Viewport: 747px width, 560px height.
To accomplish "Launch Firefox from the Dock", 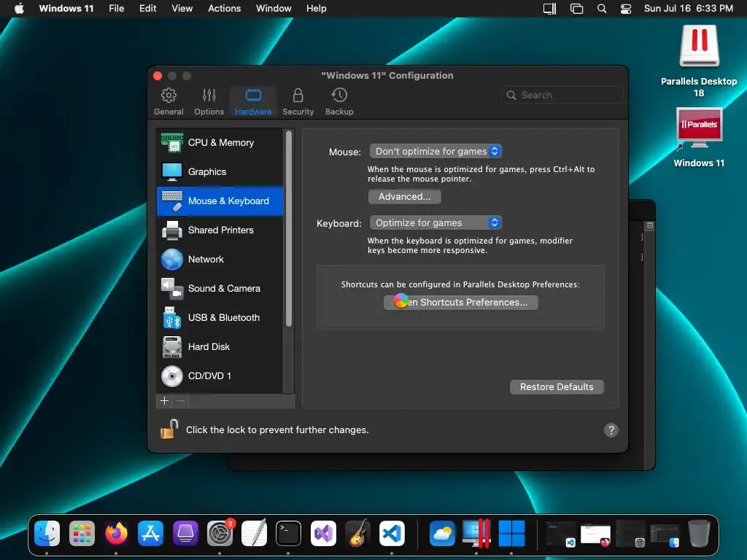I will [116, 533].
